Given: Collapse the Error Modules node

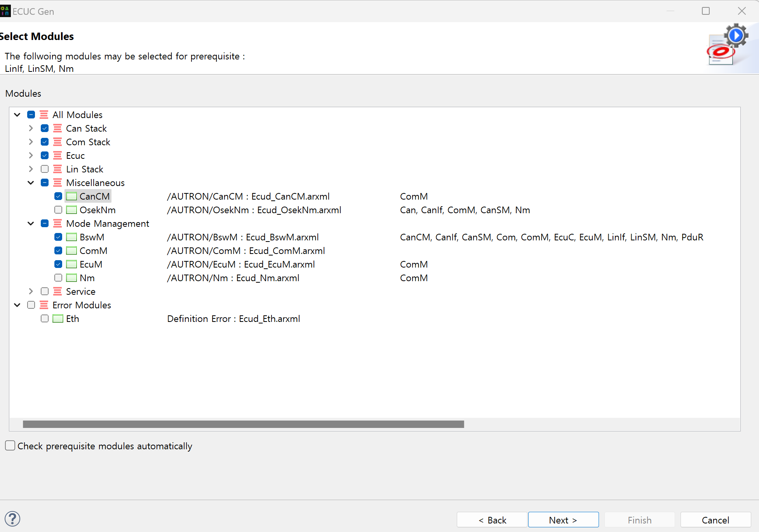Looking at the screenshot, I should [x=17, y=305].
